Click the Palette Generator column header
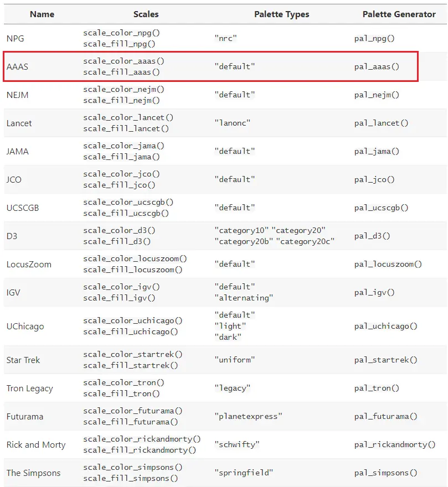This screenshot has width=448, height=487. click(399, 14)
